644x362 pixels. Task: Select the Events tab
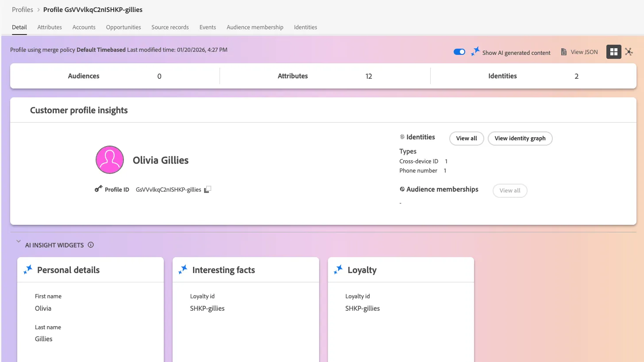(208, 27)
